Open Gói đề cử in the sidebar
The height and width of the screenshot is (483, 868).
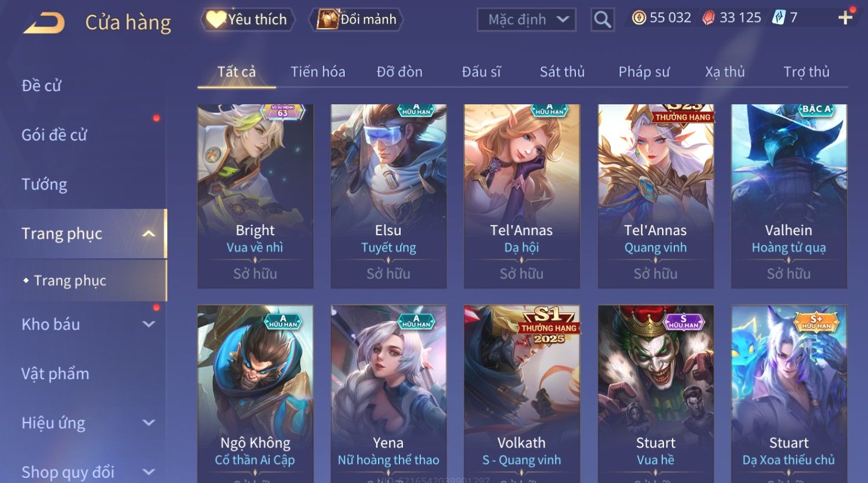pos(54,135)
